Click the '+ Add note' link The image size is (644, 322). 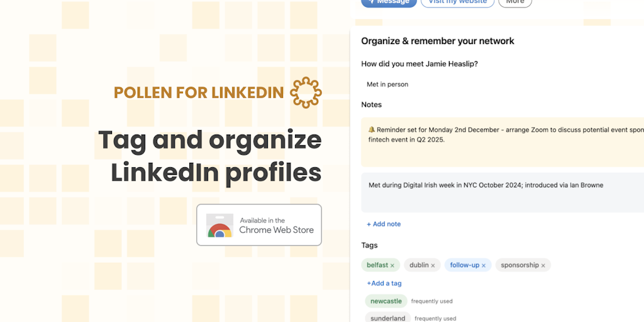pos(384,224)
